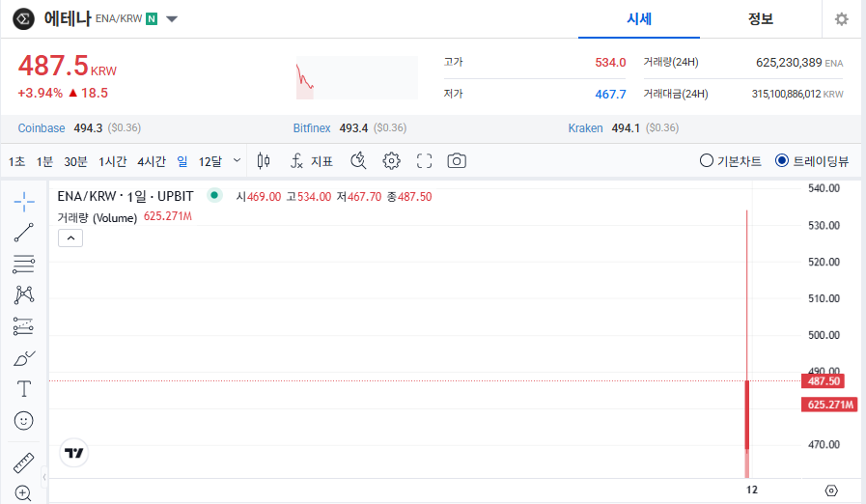Click the 540.00 price axis label
The height and width of the screenshot is (504, 866).
click(x=824, y=188)
